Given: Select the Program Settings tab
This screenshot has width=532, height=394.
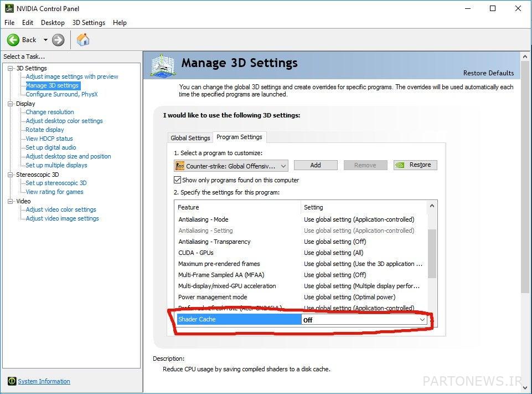Looking at the screenshot, I should [x=239, y=137].
